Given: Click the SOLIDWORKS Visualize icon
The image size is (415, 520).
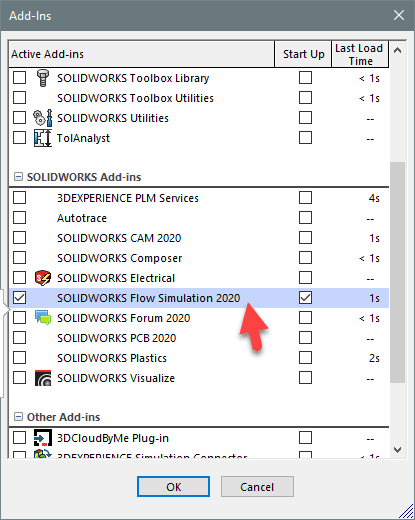Looking at the screenshot, I should point(43,378).
